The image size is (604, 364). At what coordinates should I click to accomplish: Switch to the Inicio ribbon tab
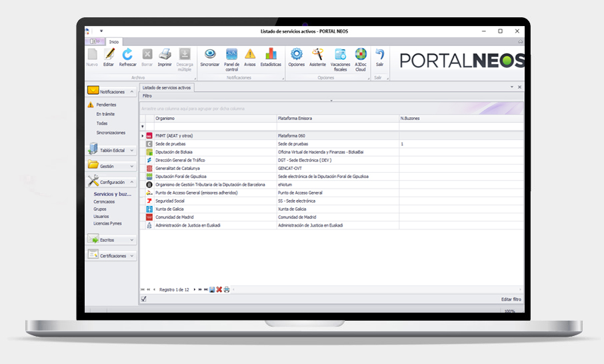(x=114, y=42)
